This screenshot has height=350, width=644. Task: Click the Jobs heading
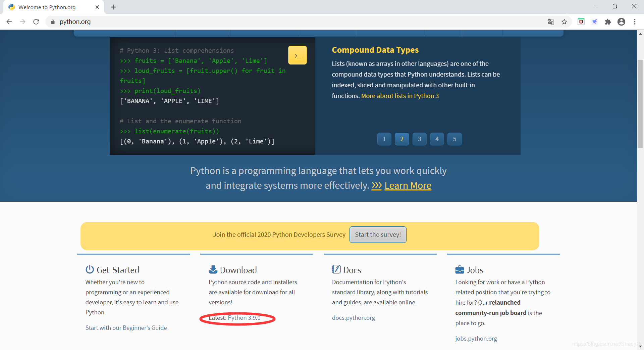475,270
